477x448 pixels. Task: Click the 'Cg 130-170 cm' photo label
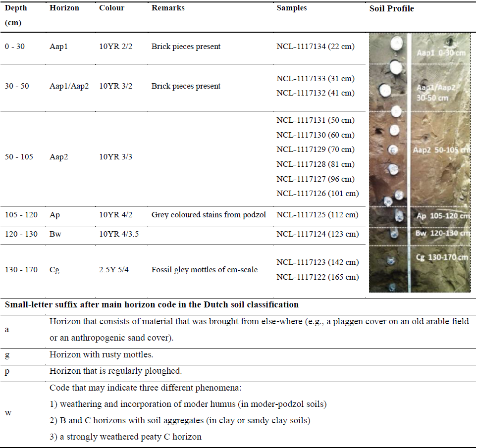point(440,257)
